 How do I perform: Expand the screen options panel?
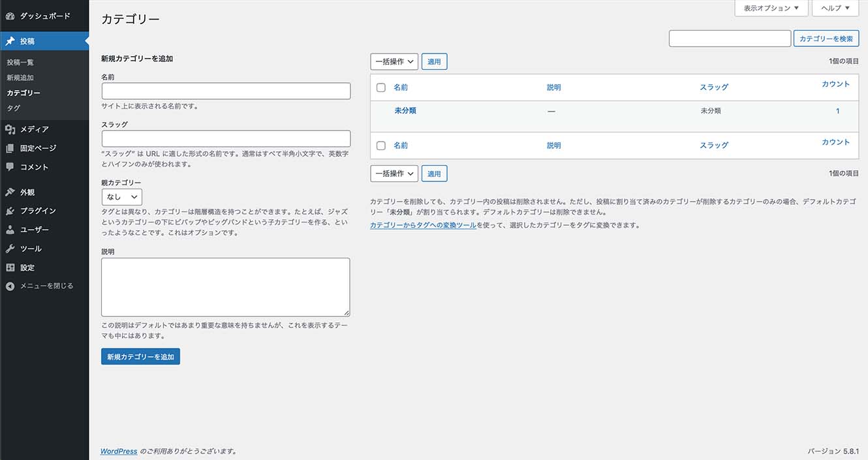[x=771, y=8]
